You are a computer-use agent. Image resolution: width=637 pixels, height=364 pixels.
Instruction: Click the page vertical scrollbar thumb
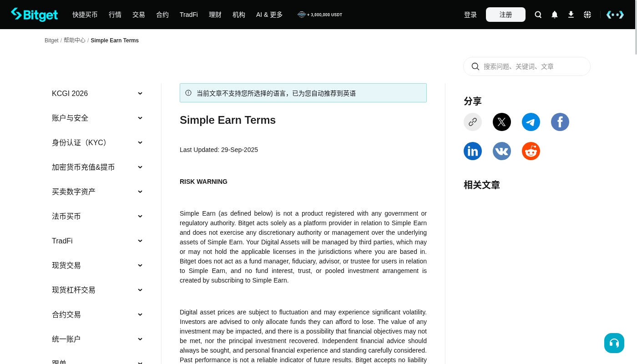(636, 27)
